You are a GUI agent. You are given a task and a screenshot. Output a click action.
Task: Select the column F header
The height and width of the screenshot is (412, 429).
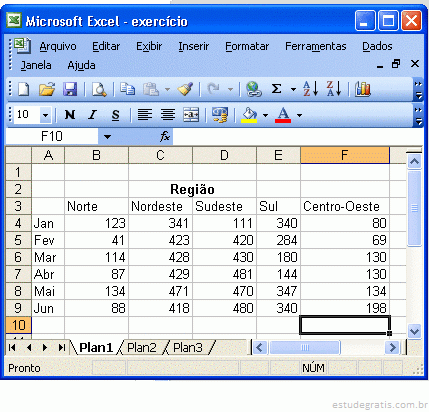pos(345,155)
